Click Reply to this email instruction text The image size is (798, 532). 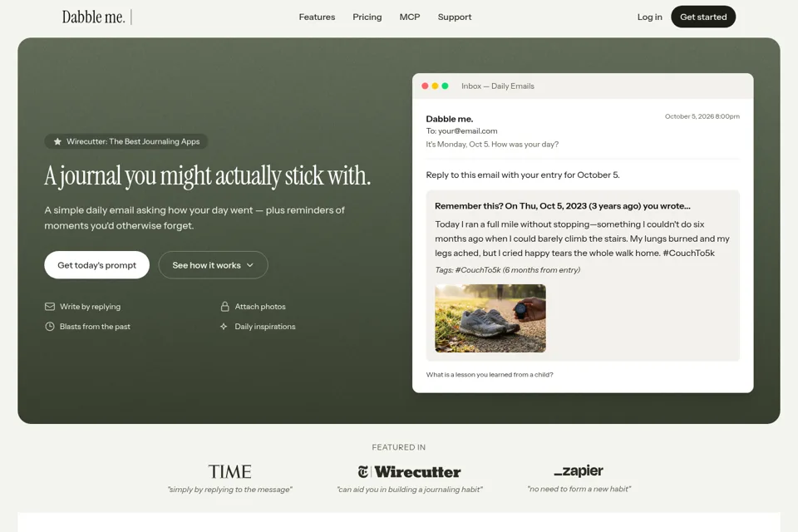tap(523, 175)
